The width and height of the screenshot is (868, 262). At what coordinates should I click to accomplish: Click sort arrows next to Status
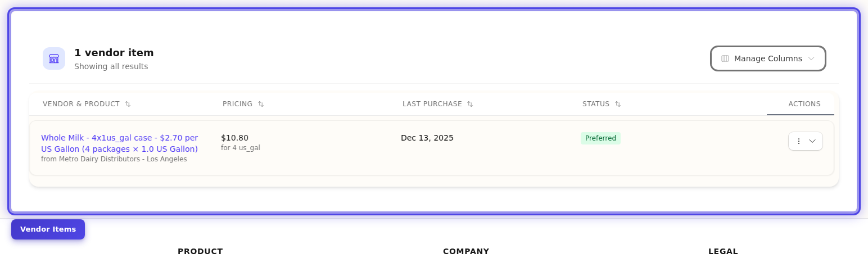pyautogui.click(x=618, y=104)
